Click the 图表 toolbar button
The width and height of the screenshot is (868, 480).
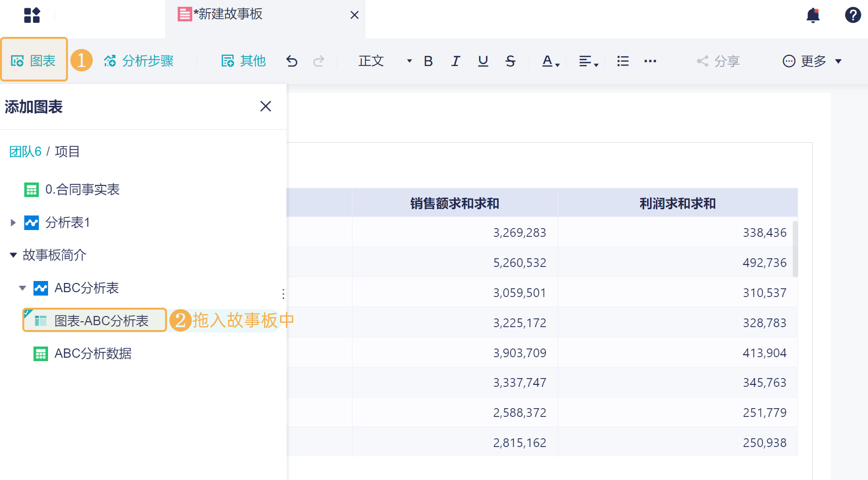(33, 61)
